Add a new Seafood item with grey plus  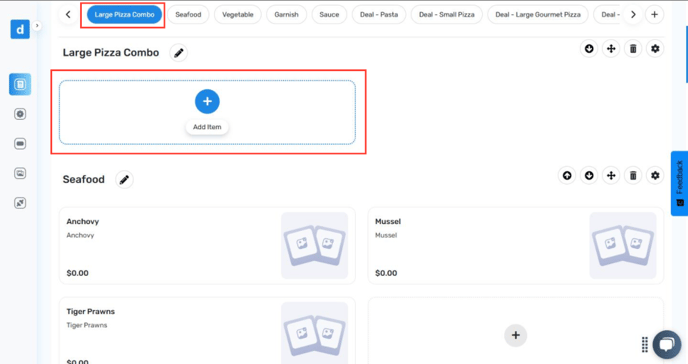pos(516,335)
